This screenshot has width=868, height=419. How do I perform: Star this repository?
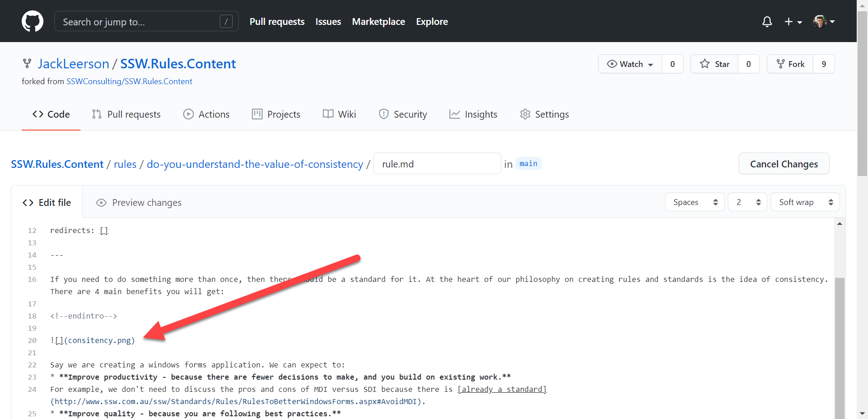[x=714, y=64]
